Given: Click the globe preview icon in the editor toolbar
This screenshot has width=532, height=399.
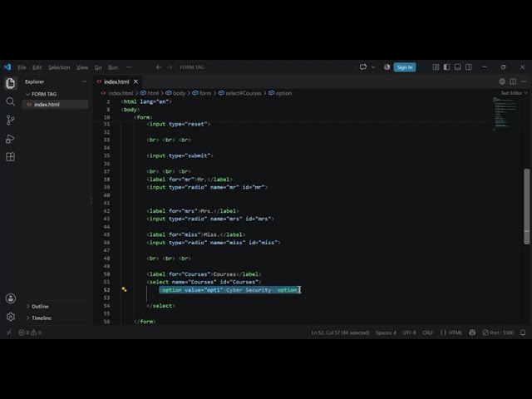Looking at the screenshot, I should click(502, 81).
